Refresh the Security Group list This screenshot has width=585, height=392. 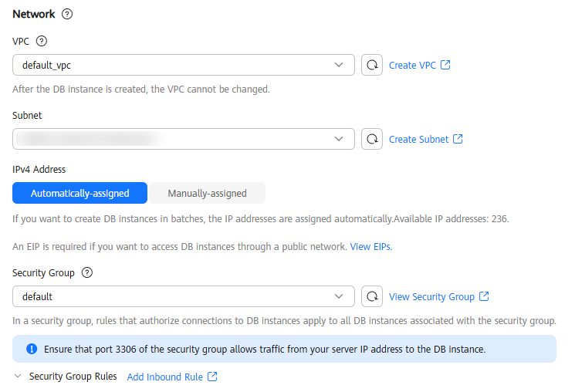(x=372, y=296)
